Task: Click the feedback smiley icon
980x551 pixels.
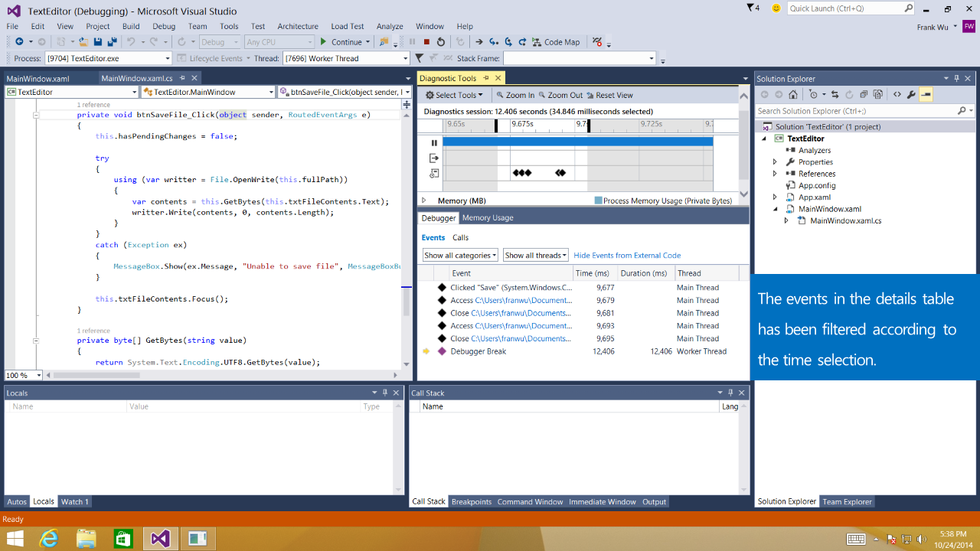Action: pyautogui.click(x=776, y=8)
